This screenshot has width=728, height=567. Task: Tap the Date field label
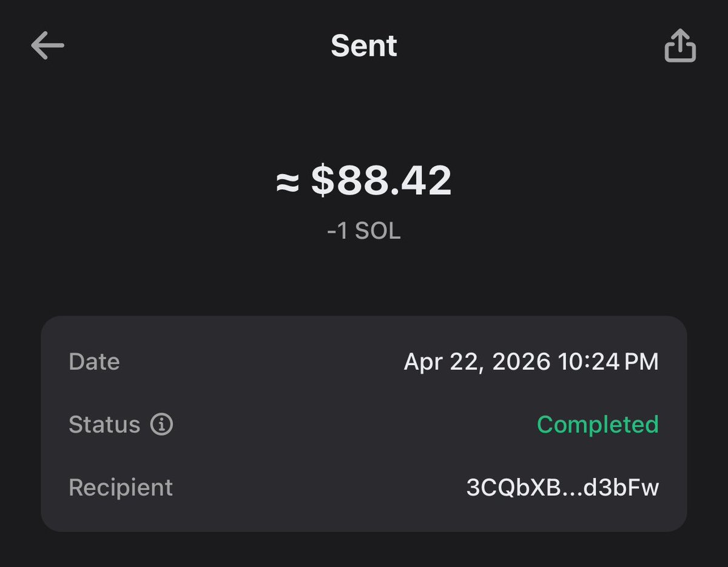(x=94, y=362)
